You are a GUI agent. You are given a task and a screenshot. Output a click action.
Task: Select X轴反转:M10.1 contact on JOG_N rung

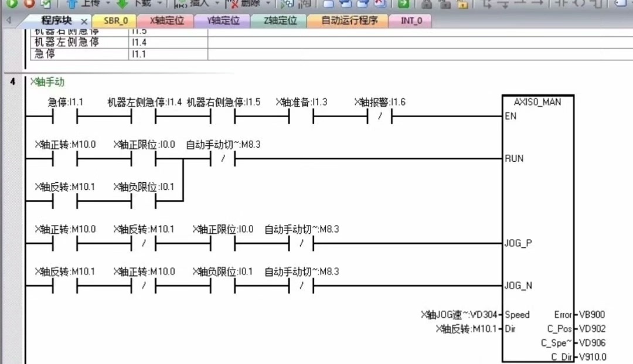pos(65,286)
